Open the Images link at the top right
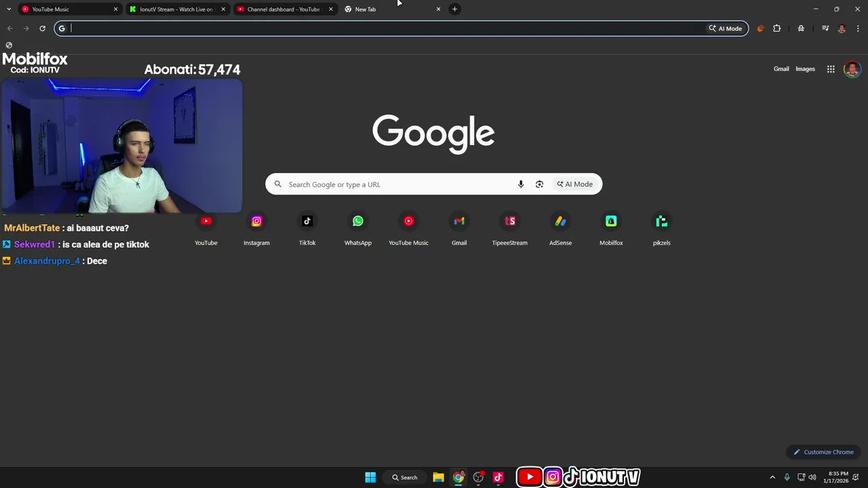The width and height of the screenshot is (868, 488). pyautogui.click(x=805, y=69)
